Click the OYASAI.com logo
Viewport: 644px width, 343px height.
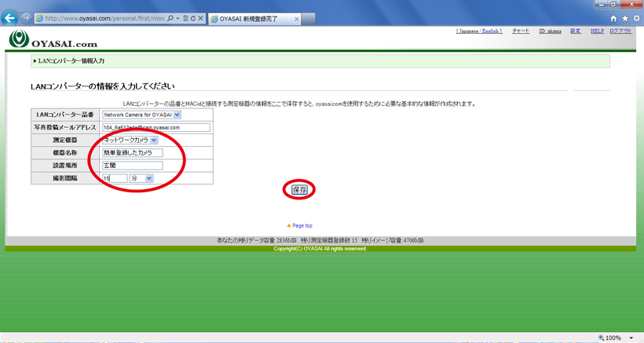(53, 39)
